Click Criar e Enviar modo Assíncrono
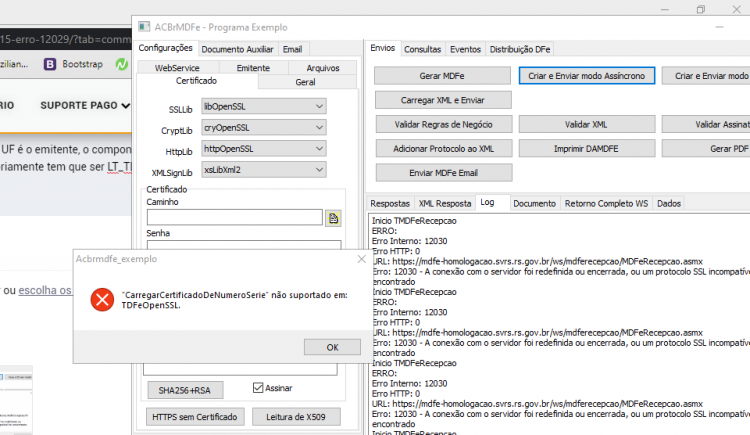 [x=586, y=76]
